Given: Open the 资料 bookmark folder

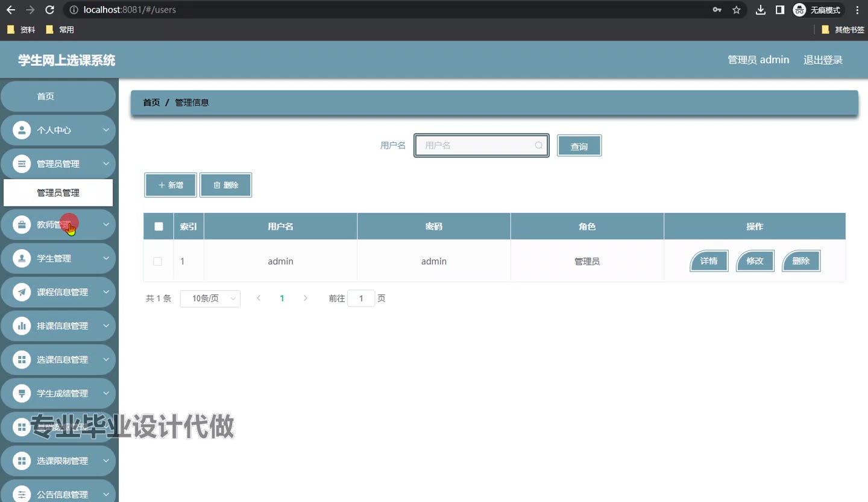Looking at the screenshot, I should point(21,30).
